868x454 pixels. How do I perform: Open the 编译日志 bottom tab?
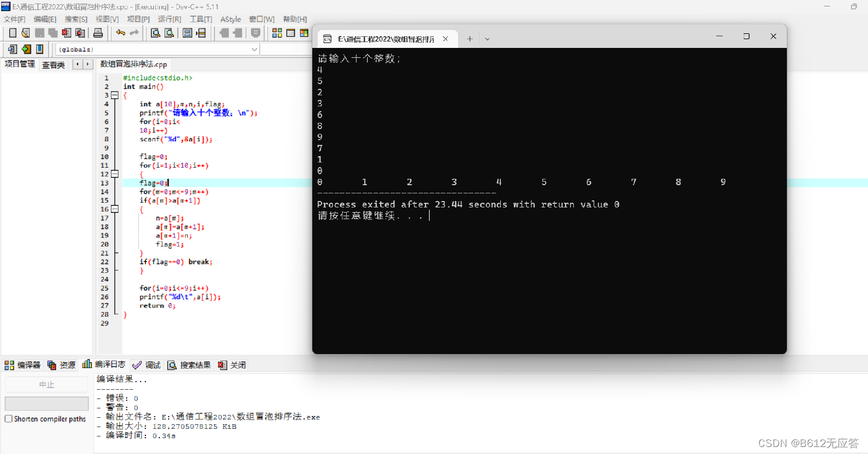point(104,365)
